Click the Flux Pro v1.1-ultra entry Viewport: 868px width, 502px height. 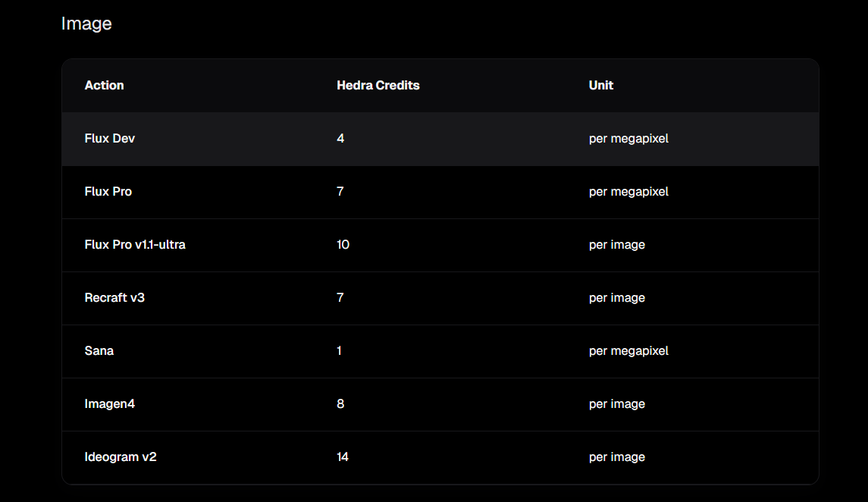click(135, 245)
